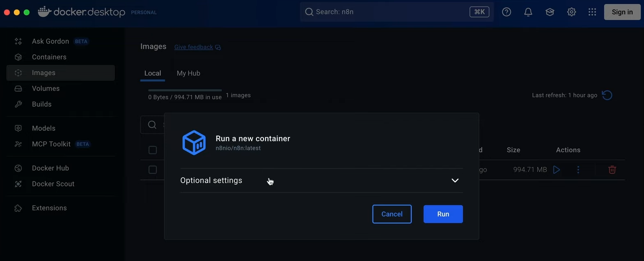Click the Sign in button
Screen dimensions: 644x261
[x=622, y=12]
